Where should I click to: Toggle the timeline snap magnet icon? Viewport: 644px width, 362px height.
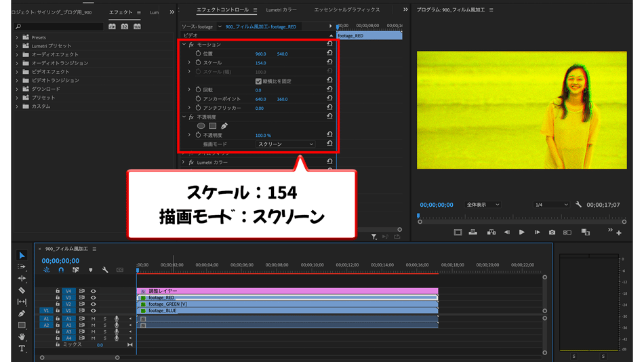pyautogui.click(x=61, y=270)
